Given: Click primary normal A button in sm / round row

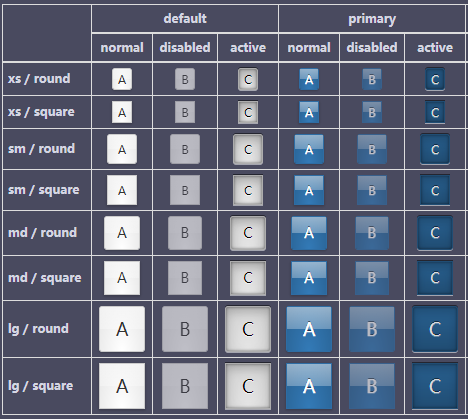Looking at the screenshot, I should point(309,149).
